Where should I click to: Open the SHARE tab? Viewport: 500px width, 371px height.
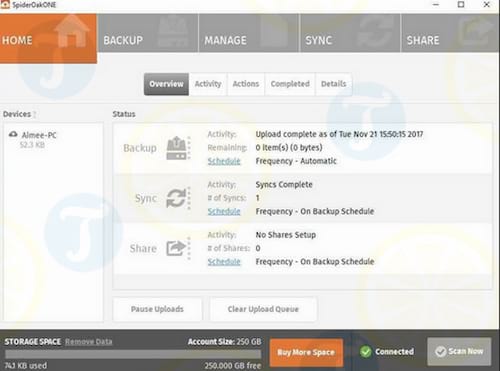point(450,33)
